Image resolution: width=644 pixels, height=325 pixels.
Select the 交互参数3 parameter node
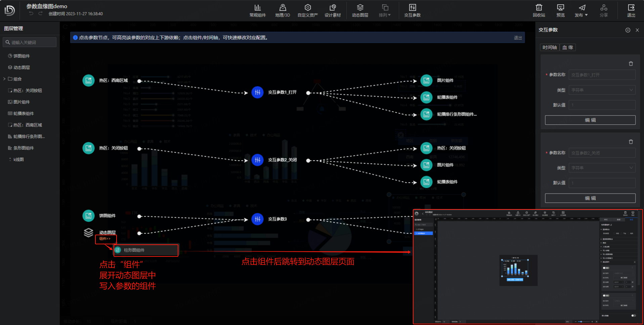pyautogui.click(x=257, y=219)
